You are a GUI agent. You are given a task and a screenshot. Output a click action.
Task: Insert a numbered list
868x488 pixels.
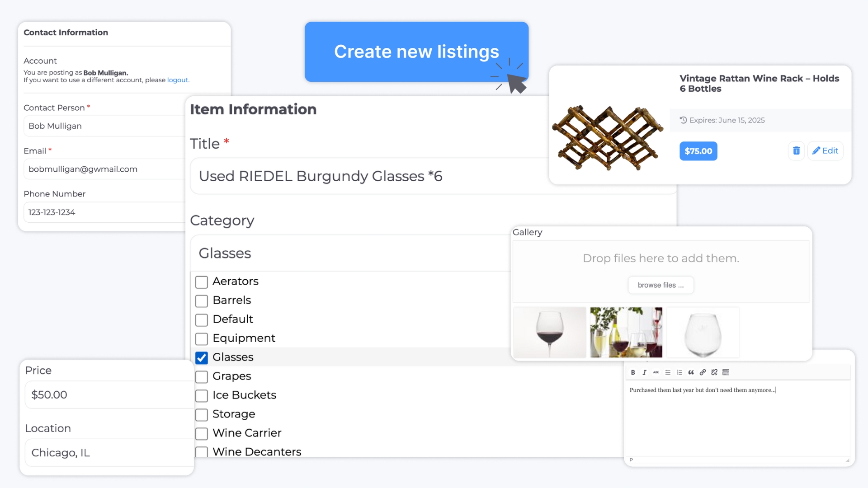[679, 372]
